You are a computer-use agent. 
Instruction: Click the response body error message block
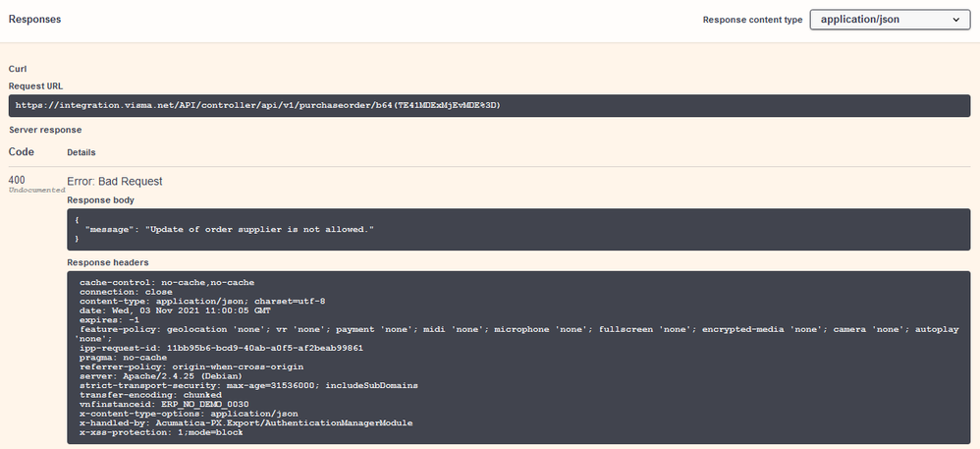tap(518, 230)
